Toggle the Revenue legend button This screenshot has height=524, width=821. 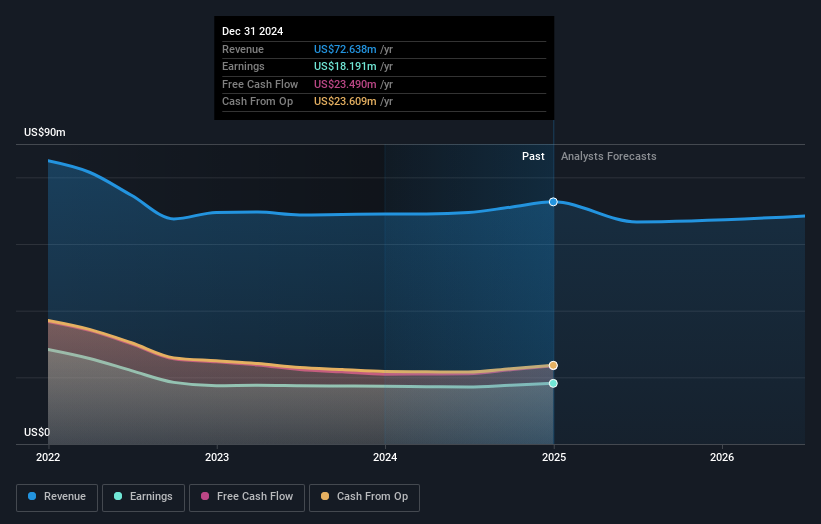tap(57, 497)
